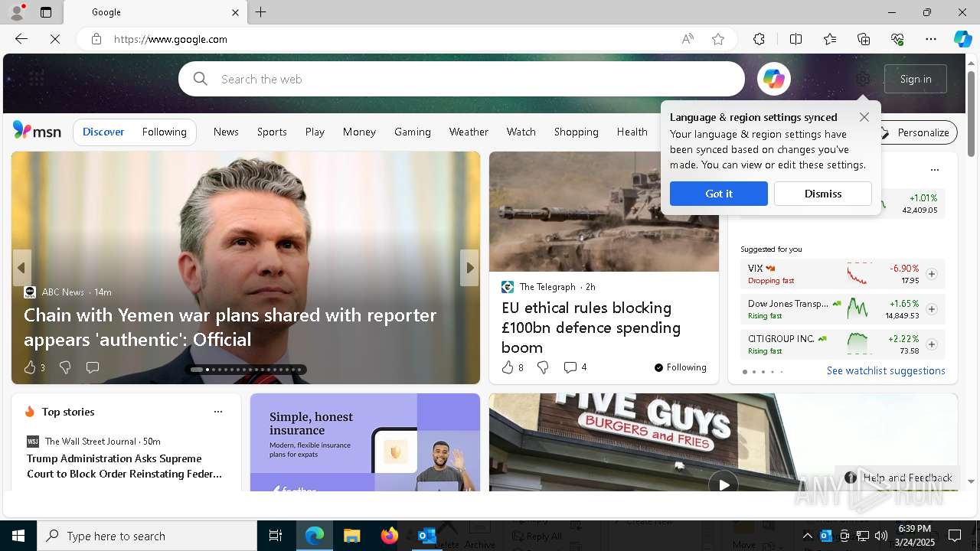Open the Edge profile icon
Screen dimensions: 980x551
pyautogui.click(x=17, y=12)
